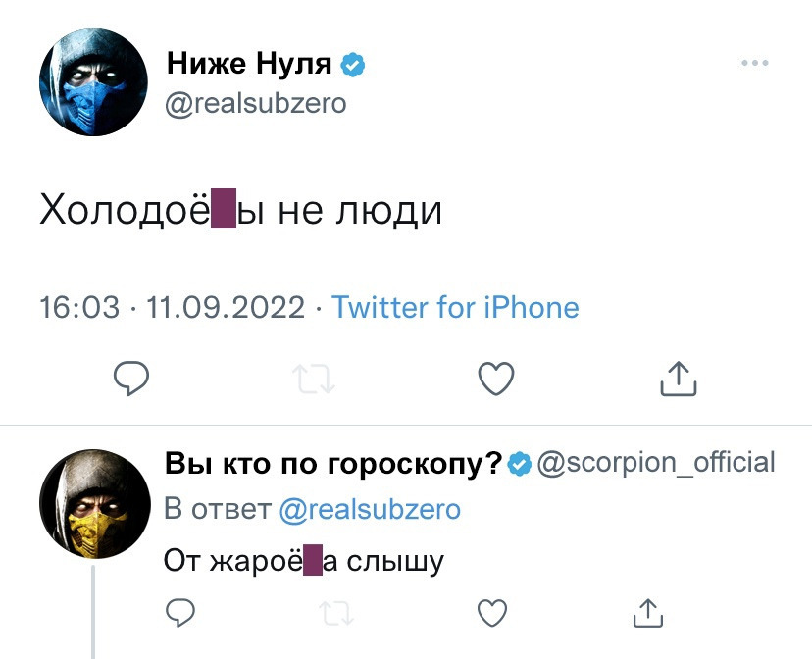
Task: Click the @scorpion_official handle
Action: coord(657,462)
